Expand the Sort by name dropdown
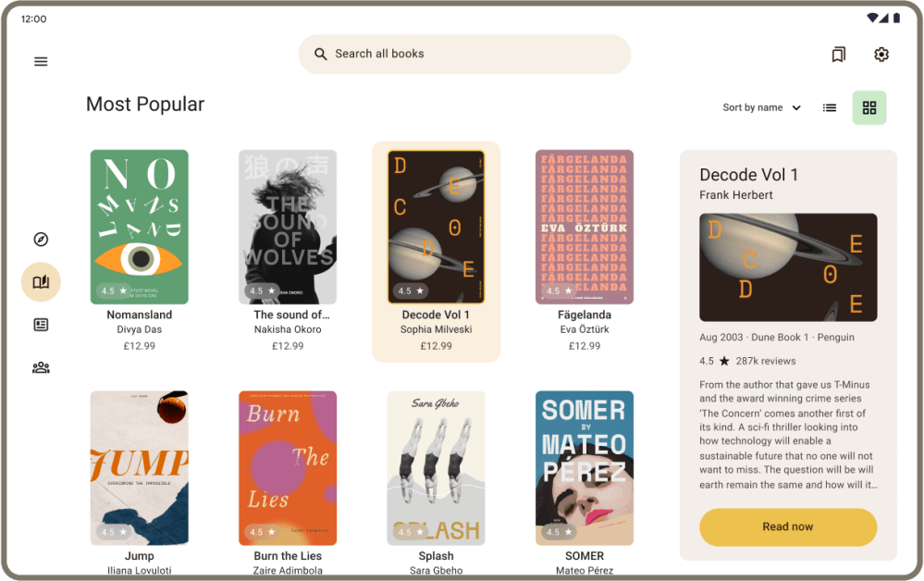The width and height of the screenshot is (924, 581). [x=761, y=108]
